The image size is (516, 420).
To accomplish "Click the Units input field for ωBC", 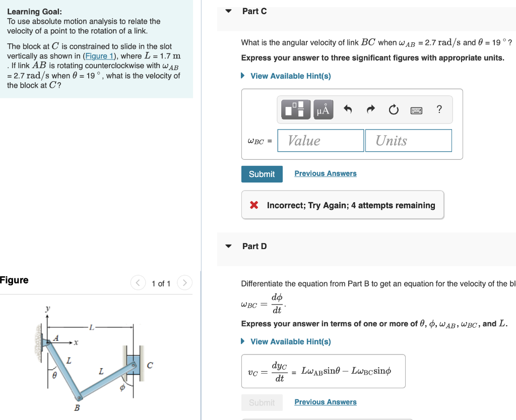I will click(x=408, y=140).
